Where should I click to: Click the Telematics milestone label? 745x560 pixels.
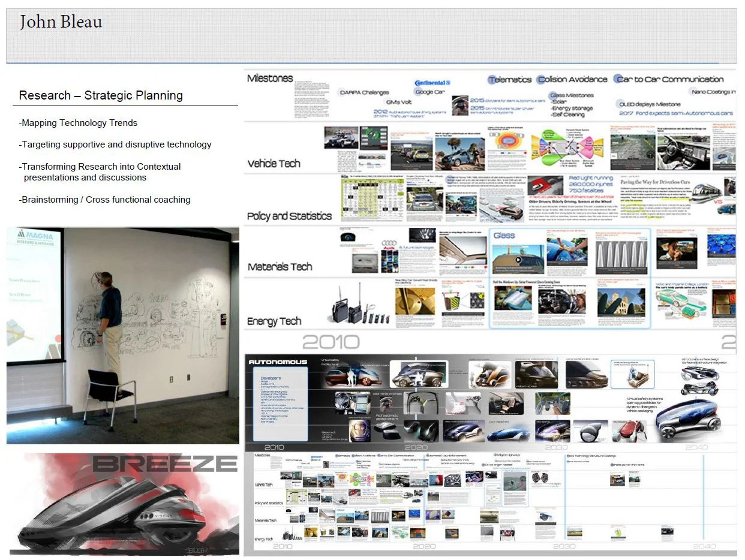509,79
